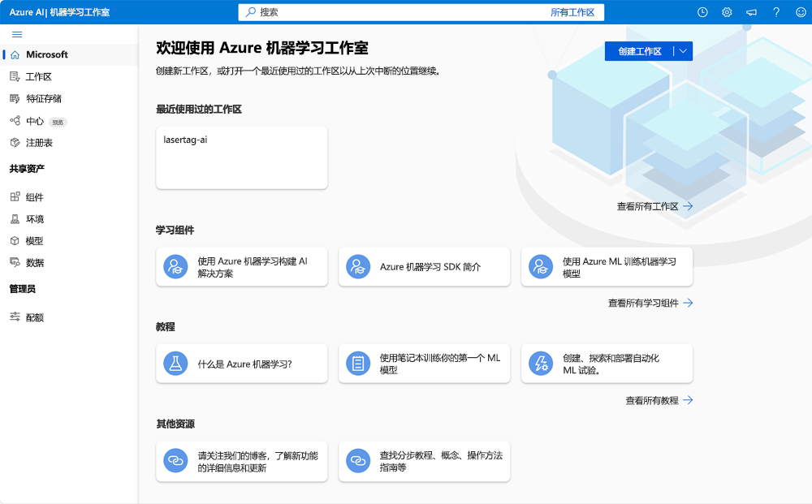Click link icon on 查找分步教程 card

[358, 460]
